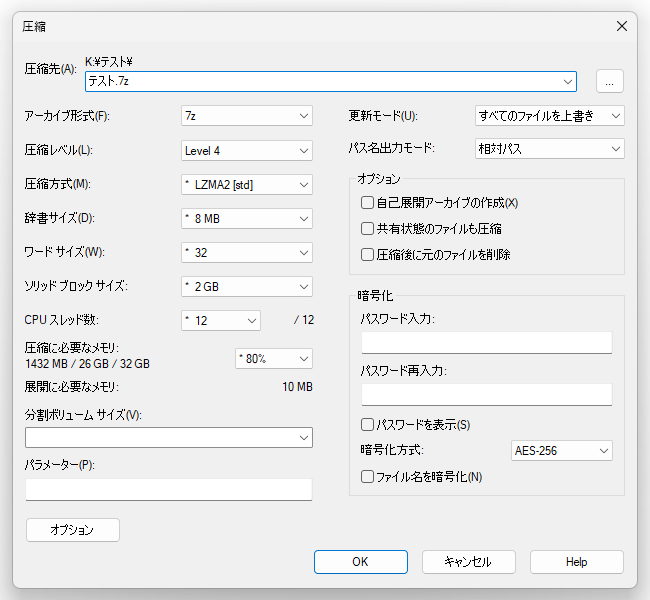
Task: Open the 分割ボリュームサイズ combo box
Action: pos(169,437)
